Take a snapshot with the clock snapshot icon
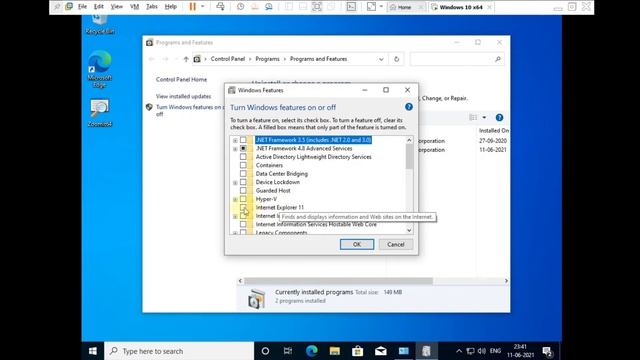The width and height of the screenshot is (640, 360). (240, 7)
